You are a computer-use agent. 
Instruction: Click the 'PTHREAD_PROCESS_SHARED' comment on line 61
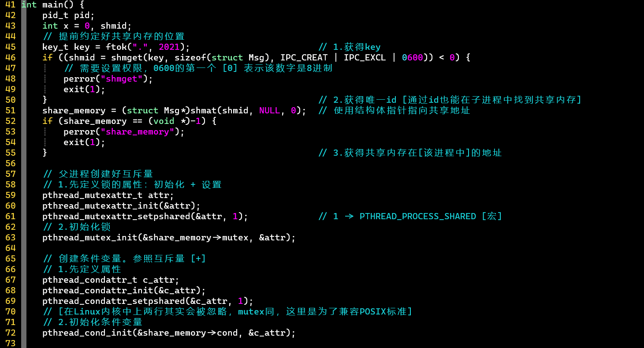[x=418, y=217]
